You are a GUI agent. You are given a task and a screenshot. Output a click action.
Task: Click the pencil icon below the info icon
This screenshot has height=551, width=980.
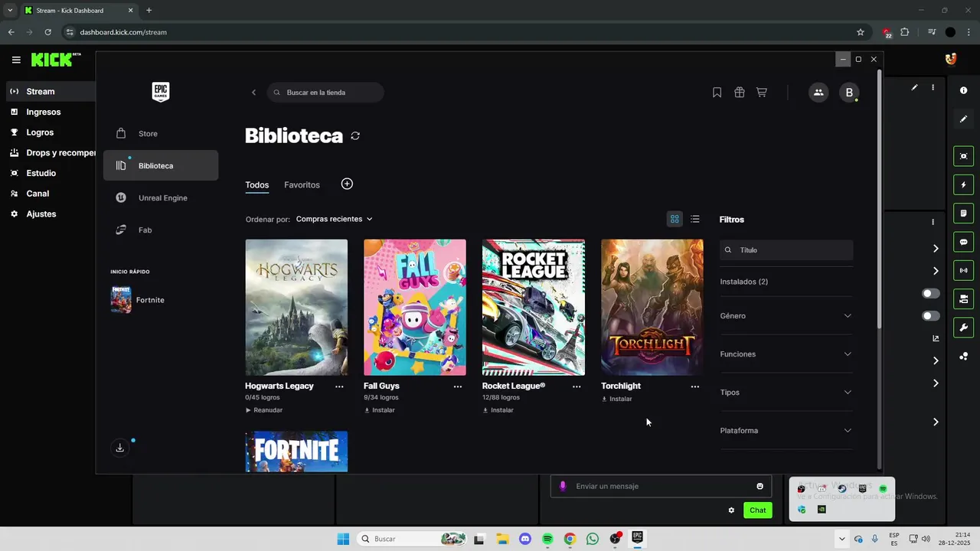964,119
